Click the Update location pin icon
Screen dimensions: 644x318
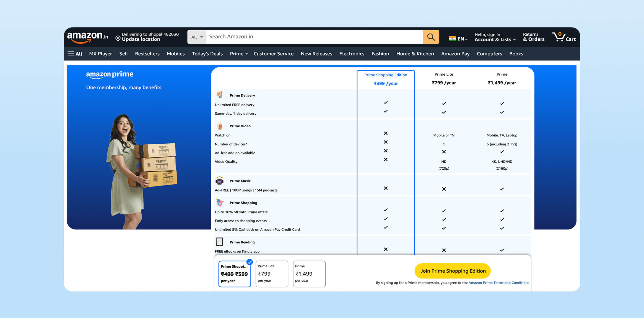[118, 38]
